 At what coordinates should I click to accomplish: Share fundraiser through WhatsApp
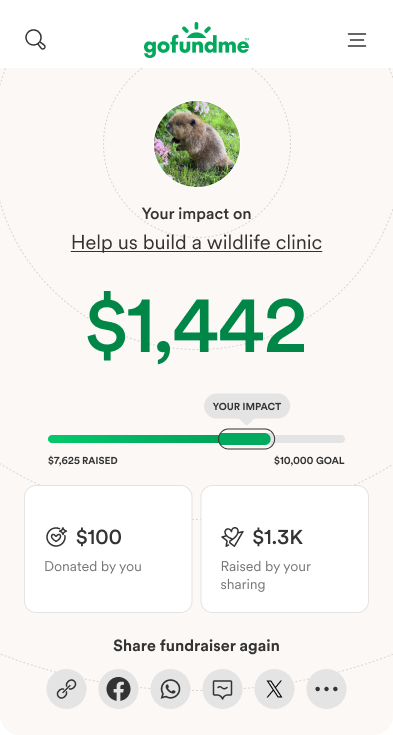click(170, 689)
